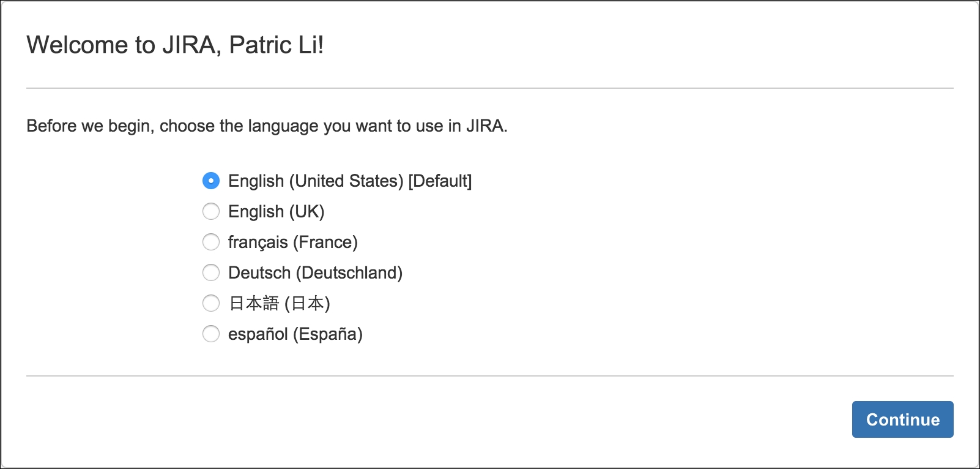Choose the English (UK) radio button
This screenshot has height=469, width=980.
pos(211,211)
